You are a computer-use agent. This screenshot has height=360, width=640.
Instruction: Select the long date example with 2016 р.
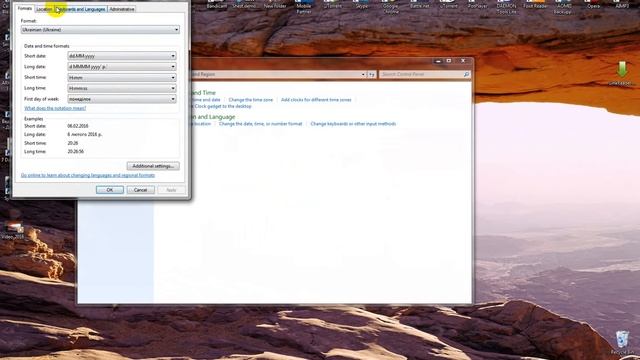pyautogui.click(x=85, y=134)
